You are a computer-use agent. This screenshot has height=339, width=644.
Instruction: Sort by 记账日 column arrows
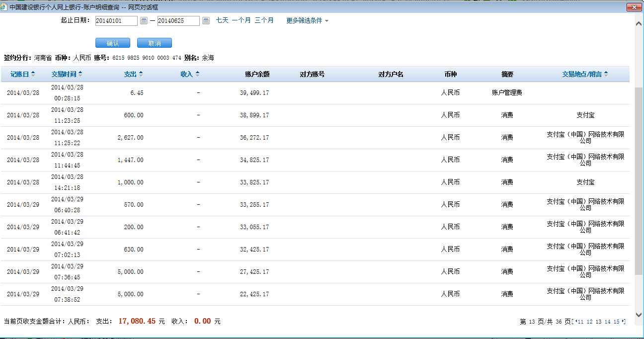tap(33, 74)
